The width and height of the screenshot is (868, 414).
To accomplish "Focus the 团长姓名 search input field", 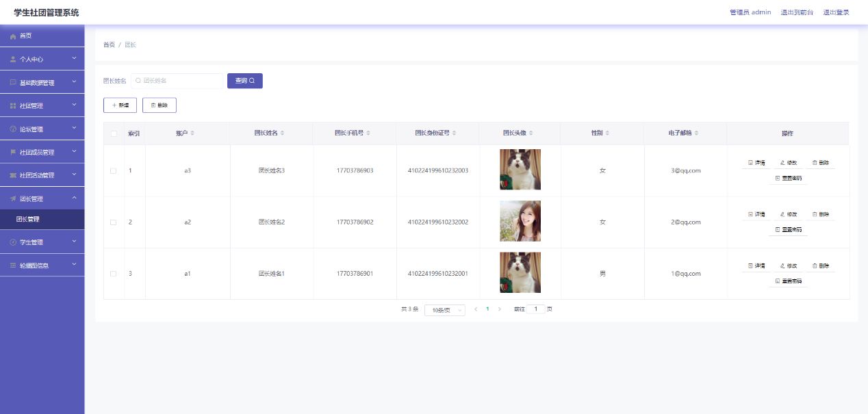I will (176, 81).
